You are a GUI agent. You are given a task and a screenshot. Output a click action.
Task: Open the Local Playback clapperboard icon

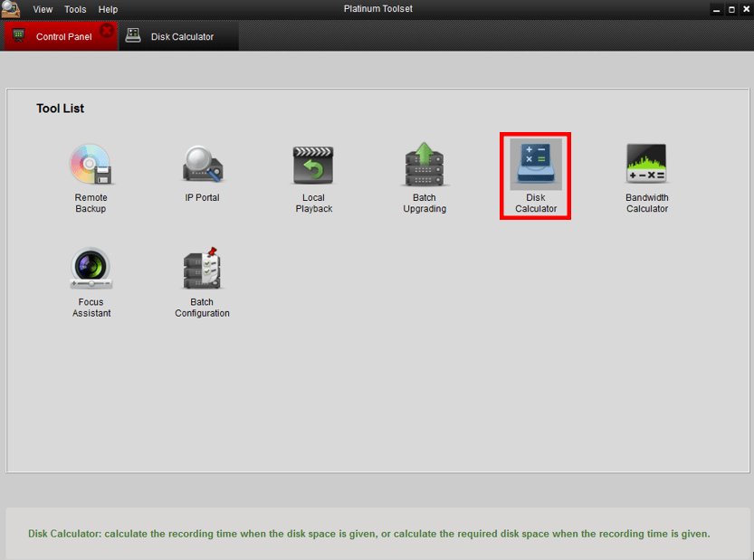pyautogui.click(x=313, y=165)
